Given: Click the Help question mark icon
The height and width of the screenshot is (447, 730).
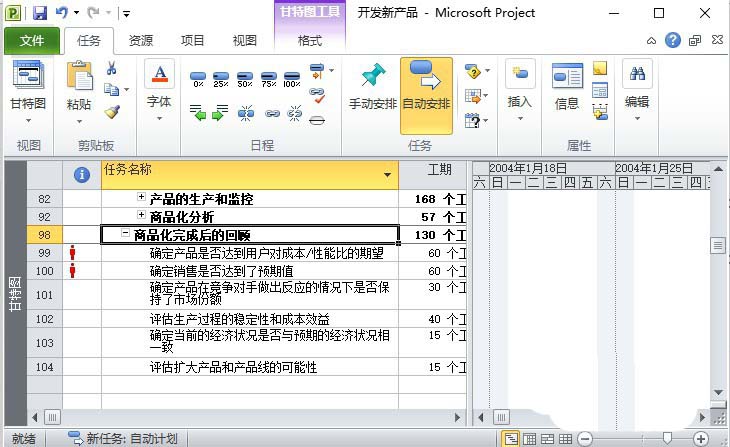Looking at the screenshot, I should coord(672,41).
